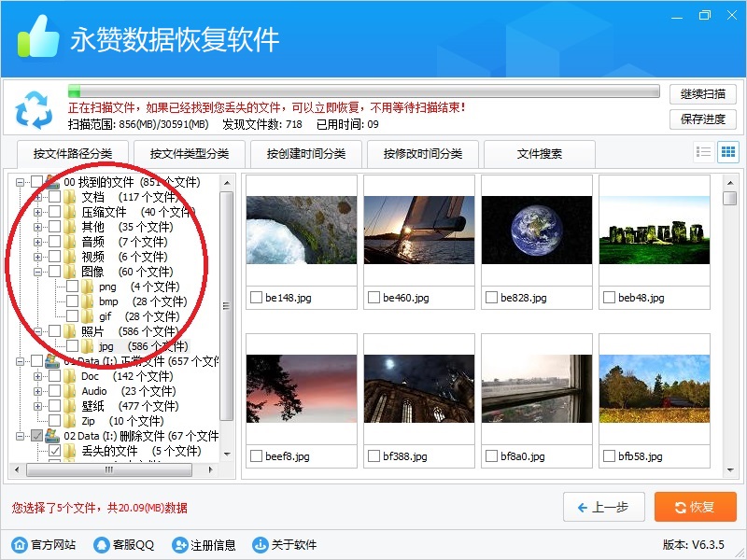Image resolution: width=747 pixels, height=560 pixels.
Task: Select the earth thumbnail be828.jpg
Action: [536, 230]
